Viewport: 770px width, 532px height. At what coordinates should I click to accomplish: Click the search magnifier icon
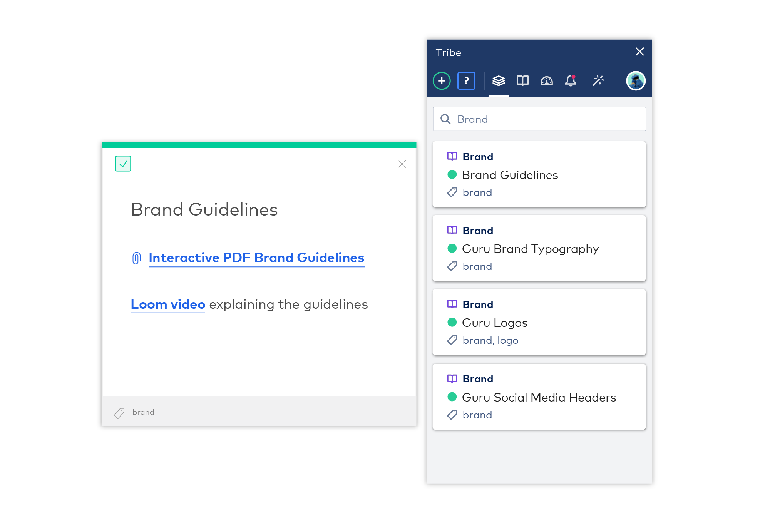point(445,119)
